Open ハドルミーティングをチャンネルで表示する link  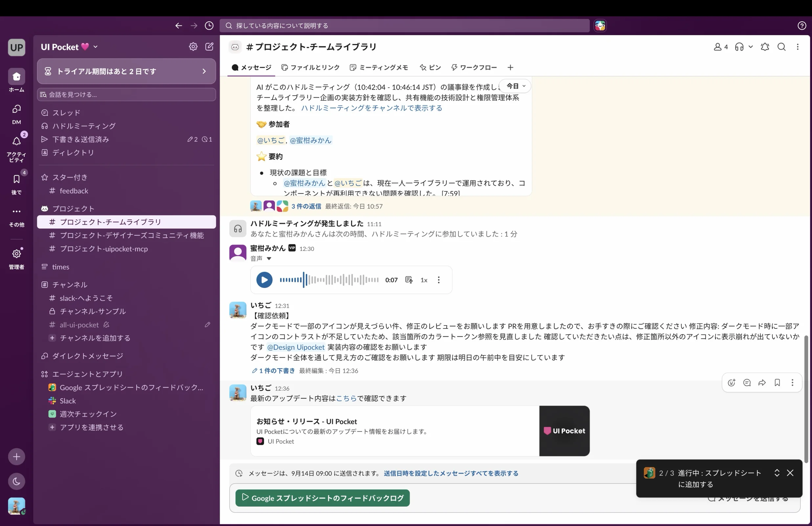(x=372, y=108)
